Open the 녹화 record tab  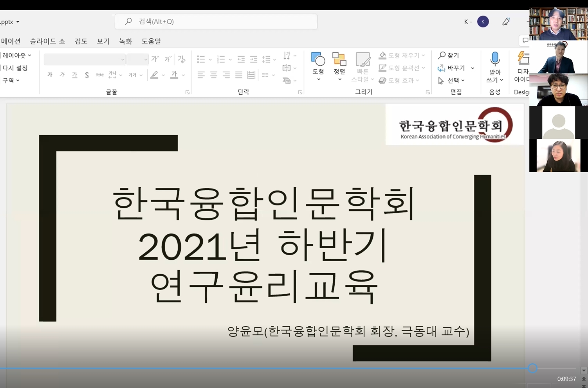[x=126, y=41]
